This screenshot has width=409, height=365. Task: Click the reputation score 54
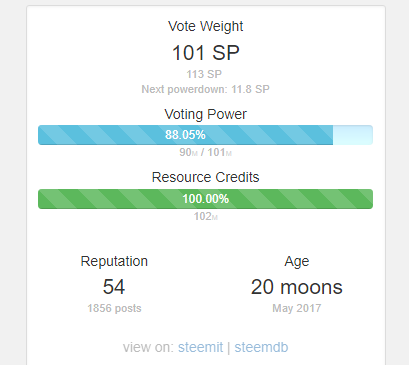coord(114,287)
